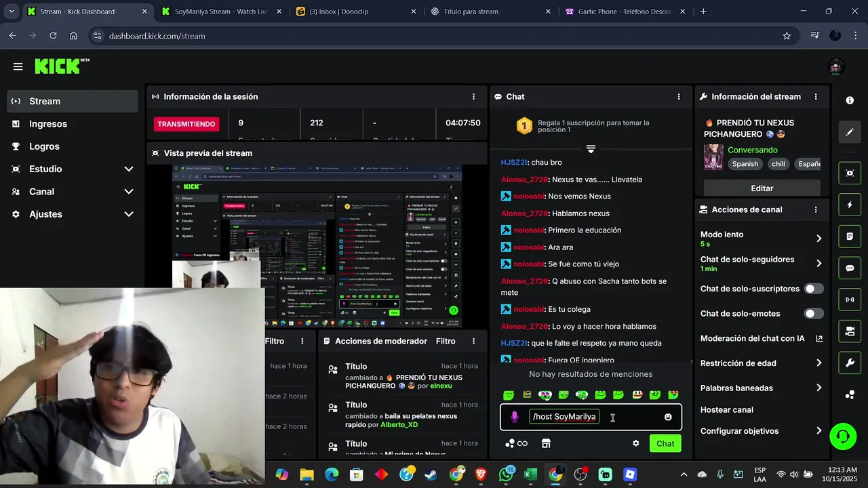Open Restricción de edad chevron
868x488 pixels.
[818, 363]
